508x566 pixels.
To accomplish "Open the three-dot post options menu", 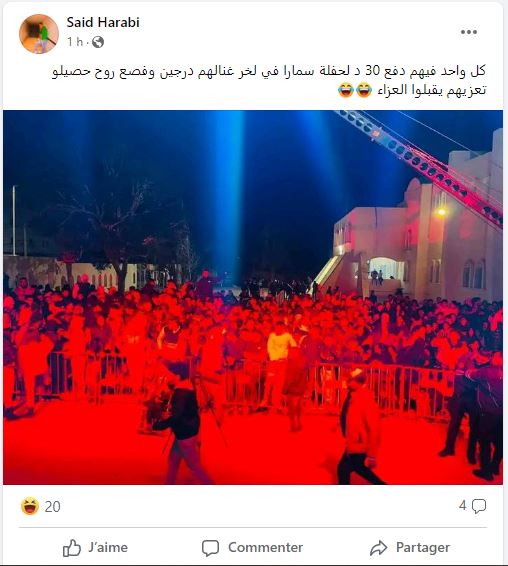I will pyautogui.click(x=469, y=32).
